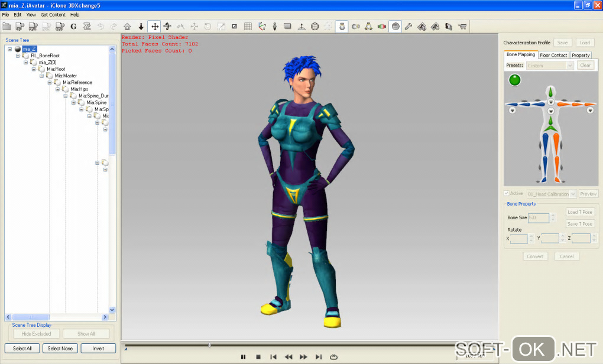Collapse the Mia:Master node
Viewport: 603px width, 364px height.
pyautogui.click(x=41, y=76)
